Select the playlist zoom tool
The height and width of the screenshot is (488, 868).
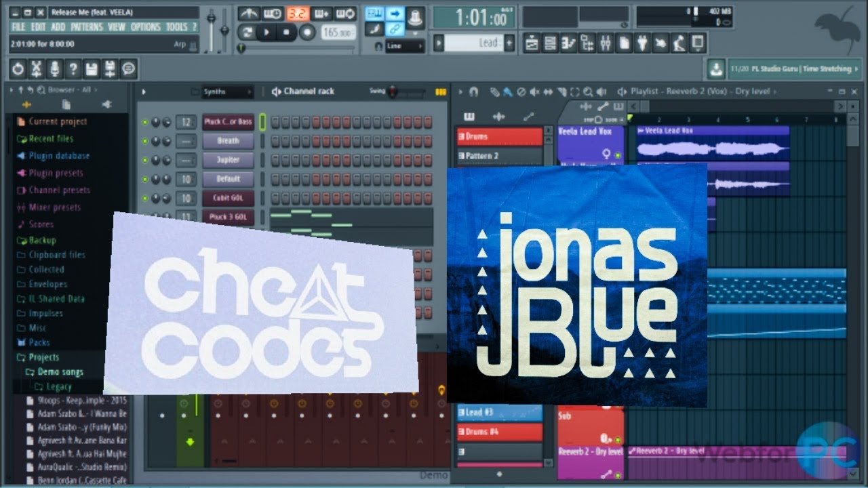pos(587,91)
